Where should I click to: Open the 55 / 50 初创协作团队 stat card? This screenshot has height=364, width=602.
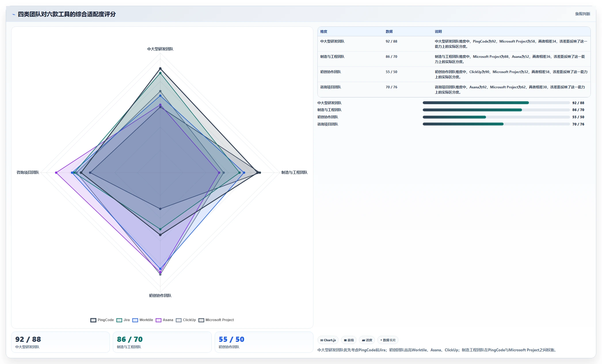click(264, 342)
